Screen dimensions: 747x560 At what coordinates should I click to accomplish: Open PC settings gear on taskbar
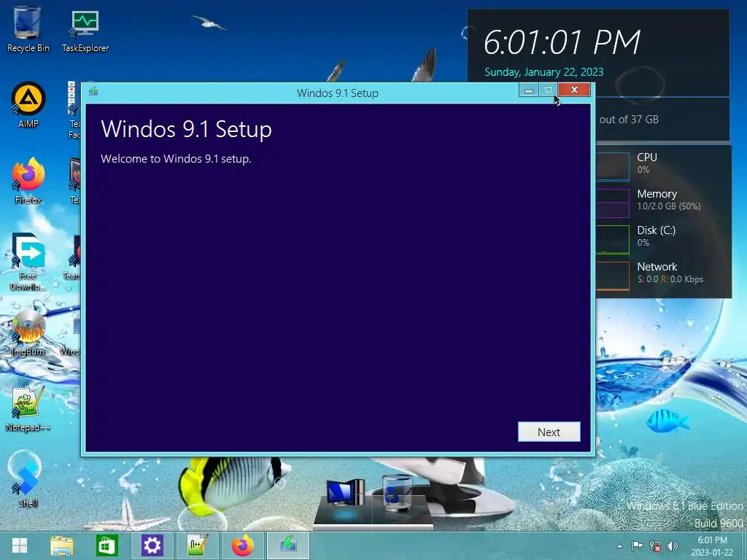coord(152,545)
